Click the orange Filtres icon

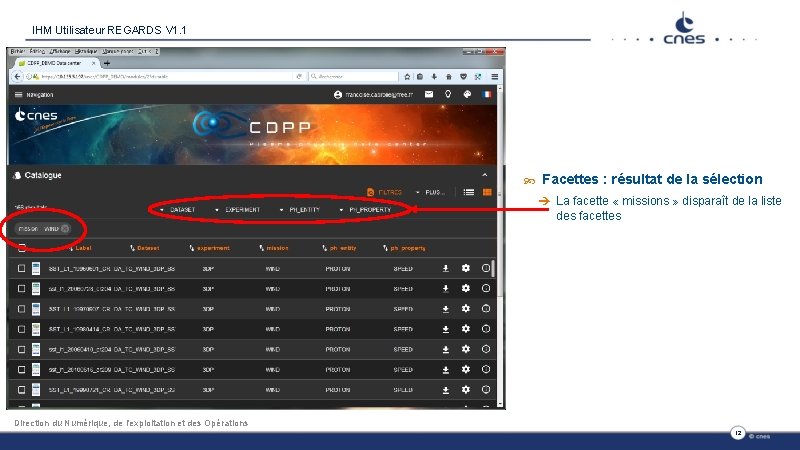pos(370,192)
